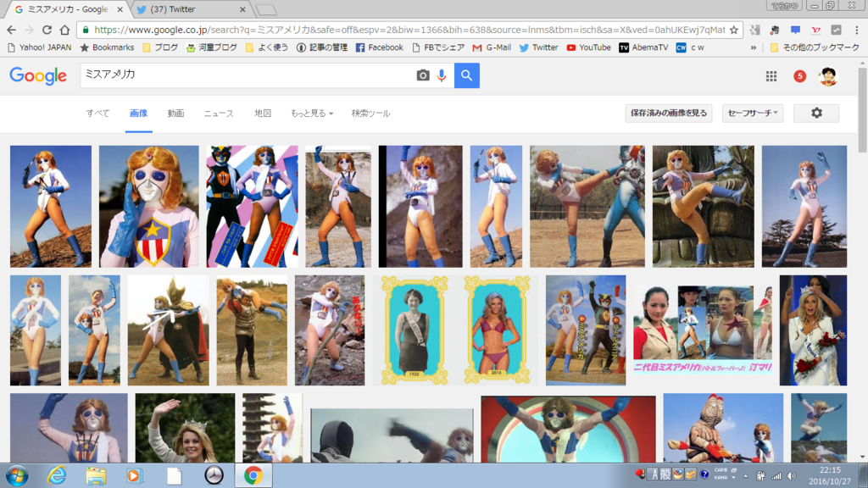Open the browser home page icon
The width and height of the screenshot is (868, 488).
point(64,30)
